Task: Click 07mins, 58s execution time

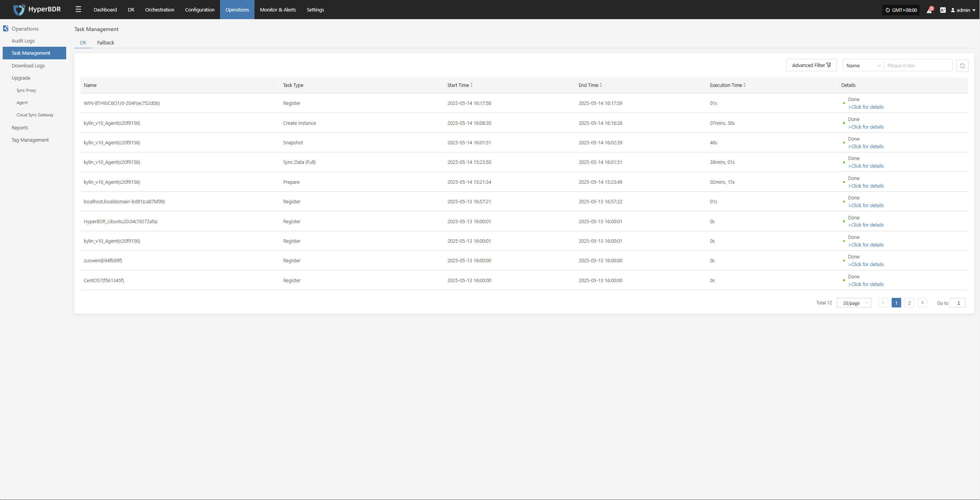Action: 722,123
